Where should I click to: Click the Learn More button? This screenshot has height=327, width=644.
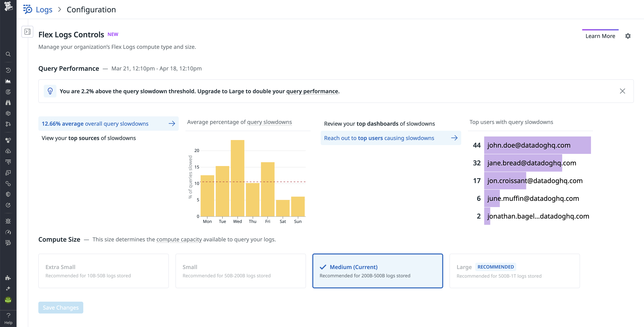[601, 36]
